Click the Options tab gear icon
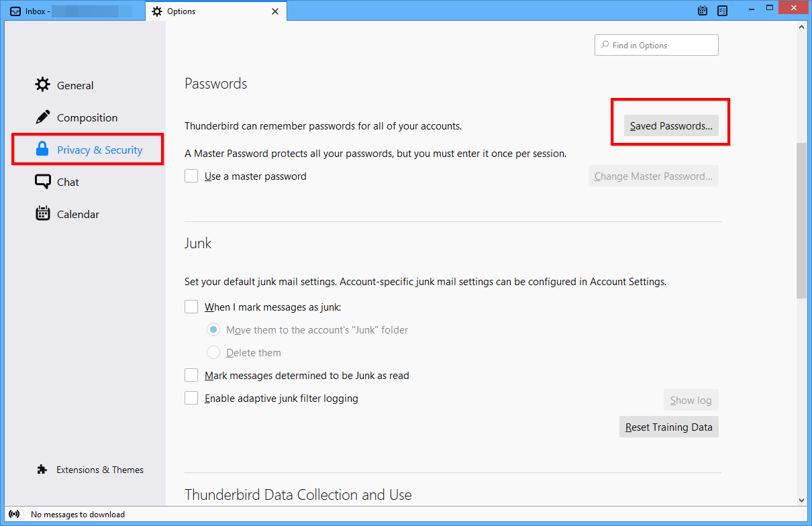This screenshot has width=812, height=526. click(157, 11)
